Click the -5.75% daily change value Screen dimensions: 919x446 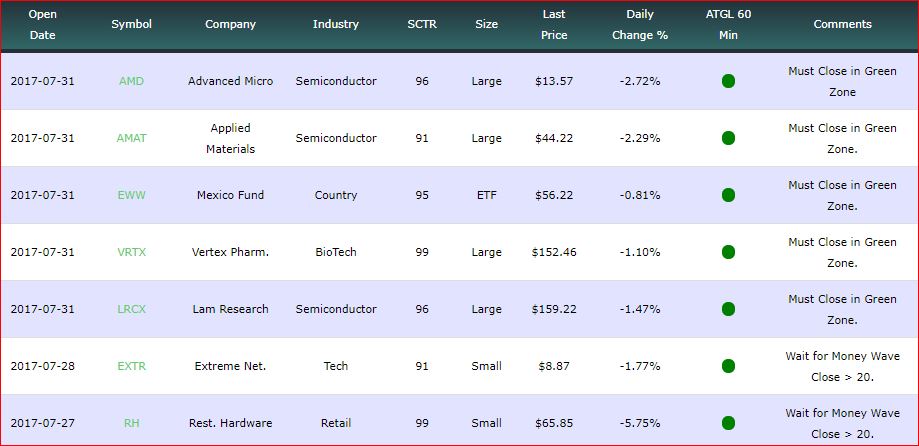(x=640, y=423)
